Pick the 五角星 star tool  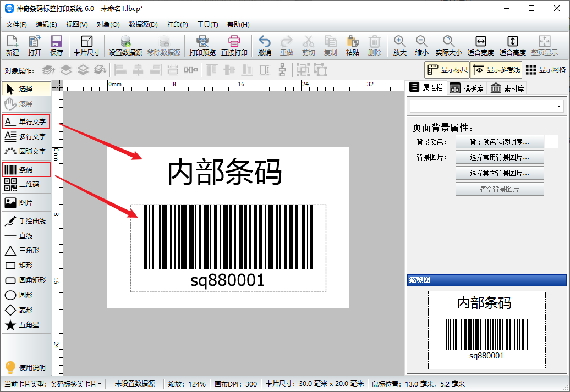(x=26, y=325)
